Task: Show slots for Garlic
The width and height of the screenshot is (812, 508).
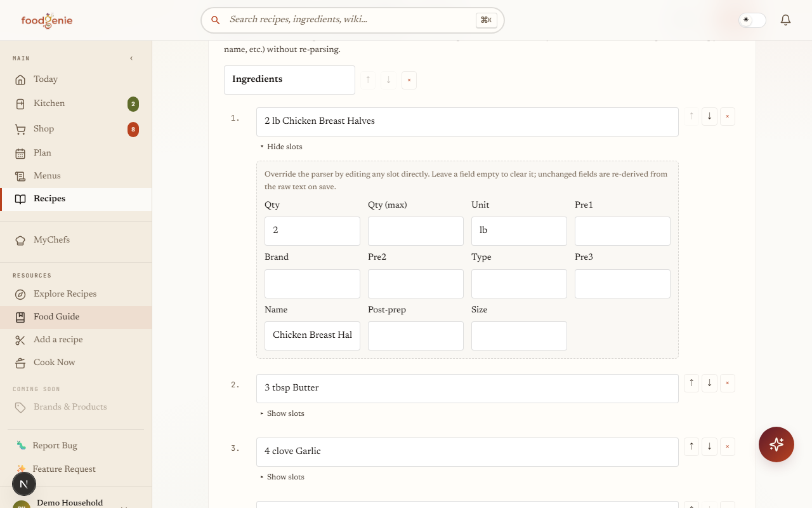Action: coord(282,477)
